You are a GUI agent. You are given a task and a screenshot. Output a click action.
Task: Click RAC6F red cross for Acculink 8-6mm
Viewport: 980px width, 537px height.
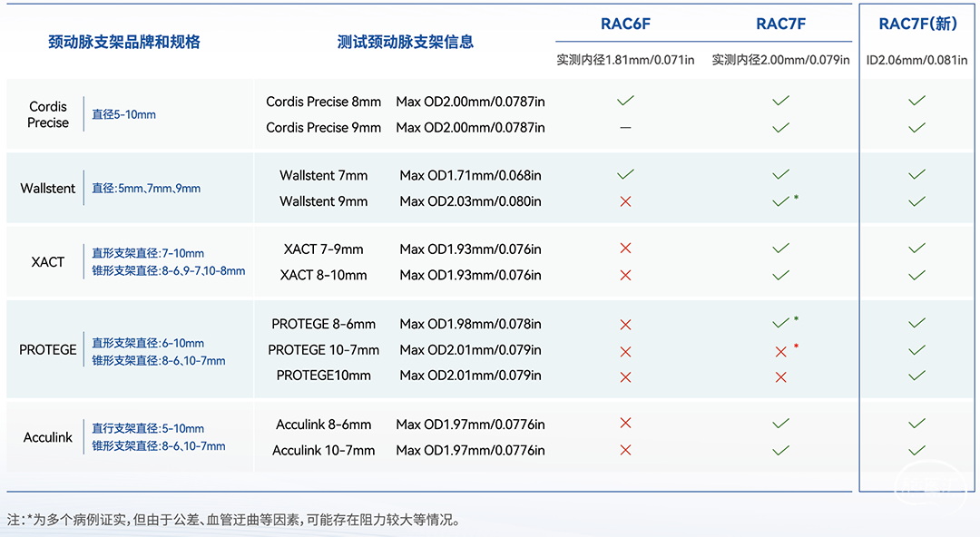point(625,424)
